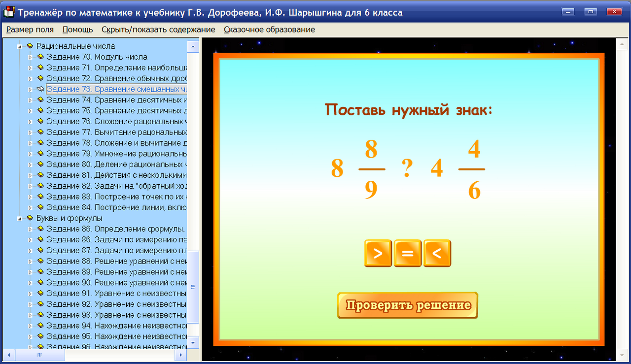The height and width of the screenshot is (364, 631).
Task: Collapse the "Рациональные числа" branch
Action: (x=20, y=46)
